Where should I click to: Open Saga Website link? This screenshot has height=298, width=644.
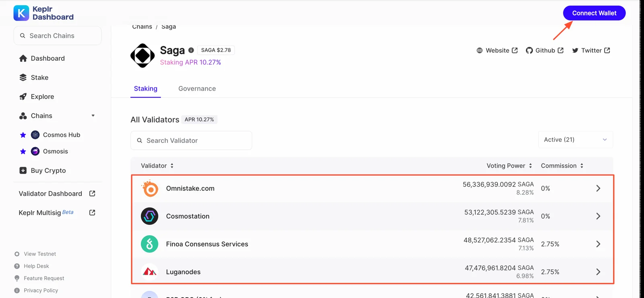[x=497, y=50]
